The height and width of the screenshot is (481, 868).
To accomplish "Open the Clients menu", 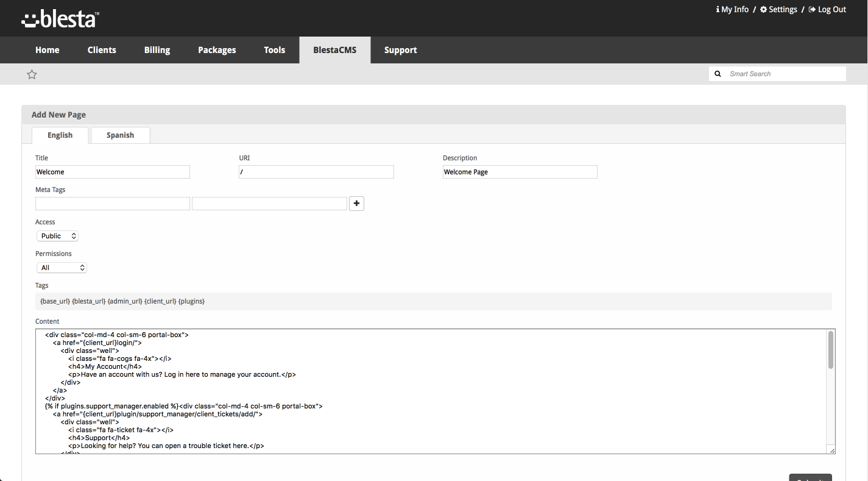I will coord(102,50).
